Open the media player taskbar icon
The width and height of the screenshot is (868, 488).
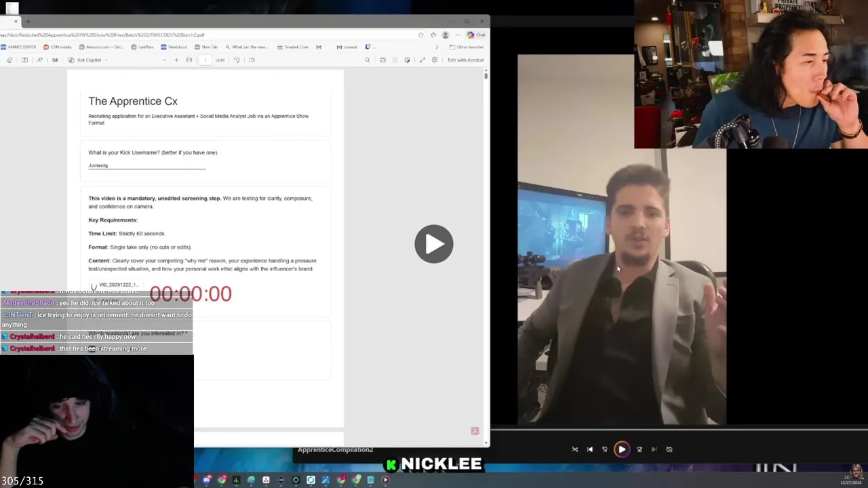point(385,480)
